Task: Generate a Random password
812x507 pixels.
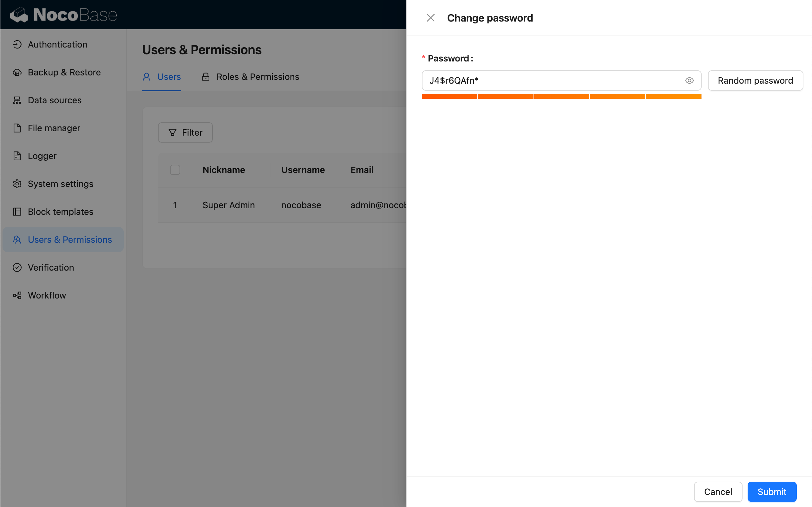Action: tap(755, 80)
